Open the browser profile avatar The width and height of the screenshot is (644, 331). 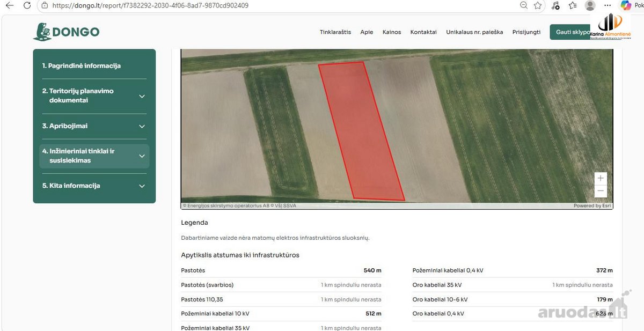pos(590,5)
